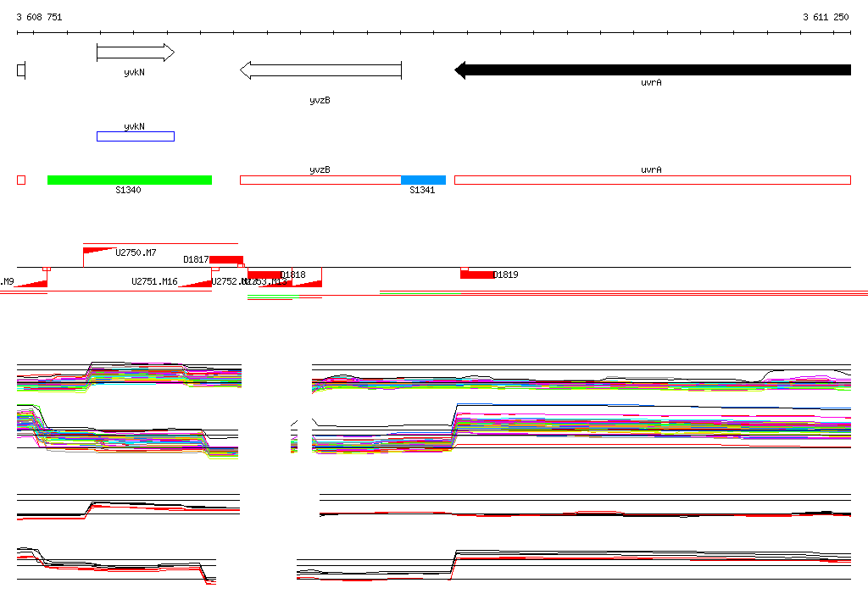Select the red-outlined yvzB box
This screenshot has width=868, height=605.
[x=320, y=180]
